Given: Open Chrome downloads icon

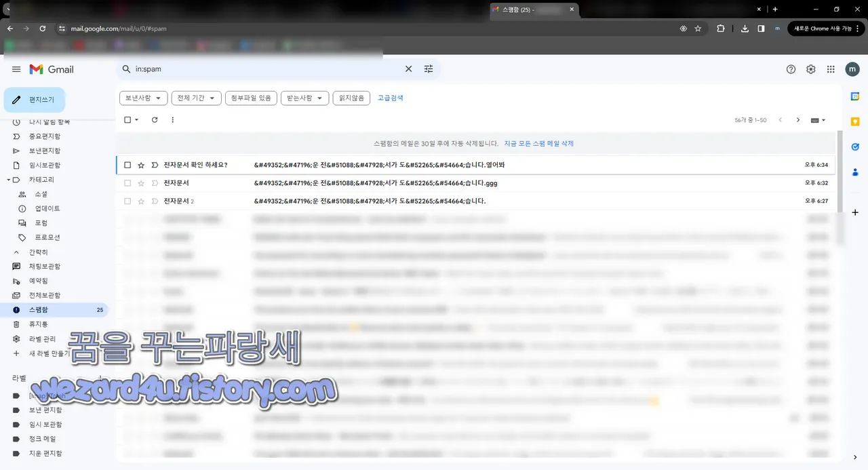Looking at the screenshot, I should [745, 28].
